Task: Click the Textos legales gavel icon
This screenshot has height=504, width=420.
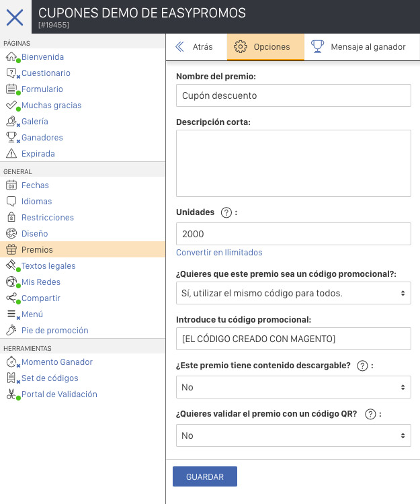Action: [11, 265]
